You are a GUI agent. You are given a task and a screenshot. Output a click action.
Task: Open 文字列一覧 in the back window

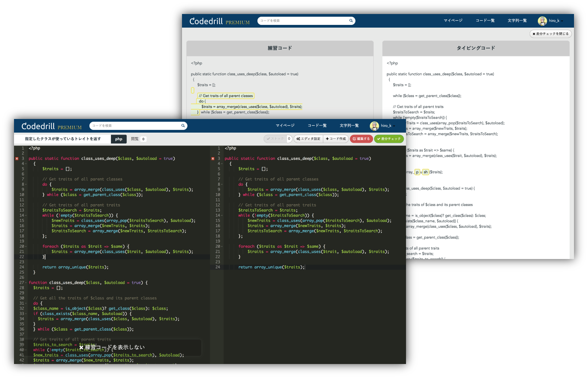coord(517,21)
